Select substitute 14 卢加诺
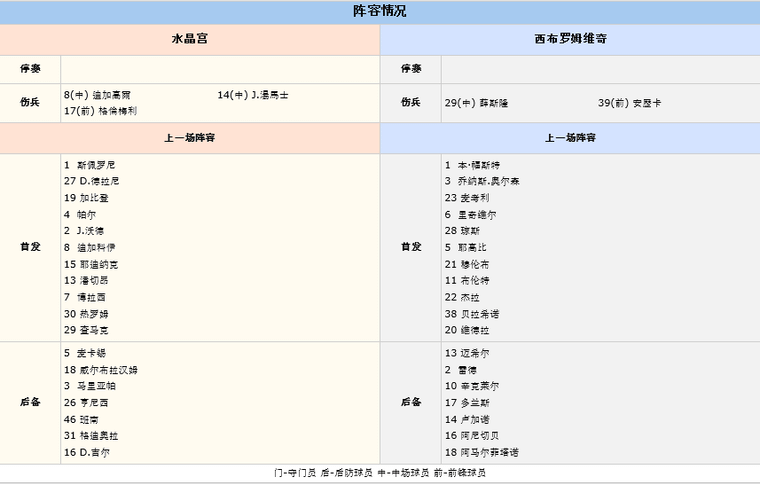 coord(467,420)
